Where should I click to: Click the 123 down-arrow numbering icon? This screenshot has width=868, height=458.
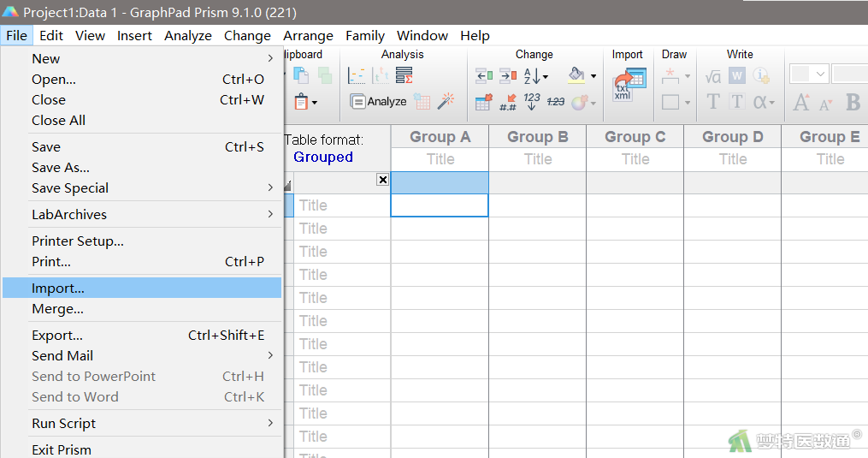tap(531, 102)
